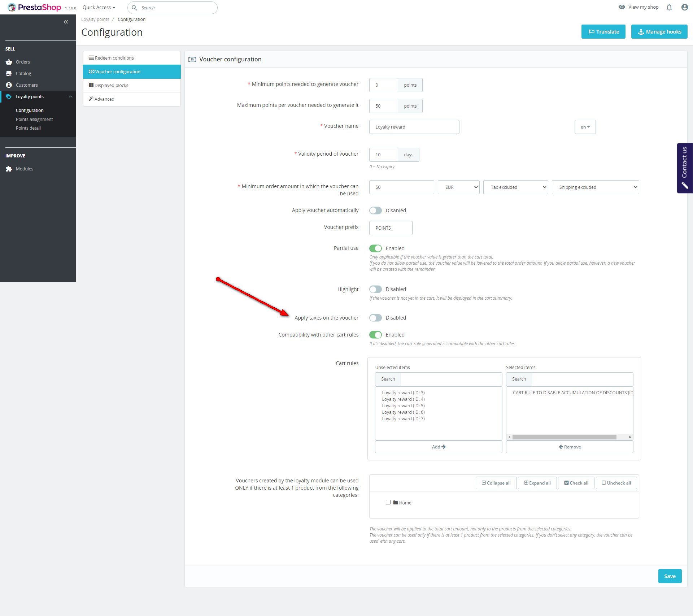Click the Modules puzzle icon

pyautogui.click(x=9, y=169)
